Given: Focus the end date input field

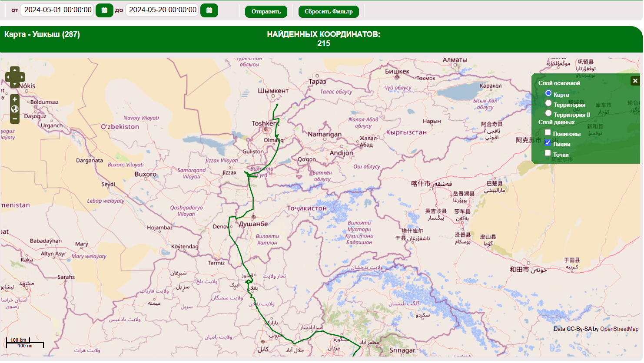Looking at the screenshot, I should [162, 10].
